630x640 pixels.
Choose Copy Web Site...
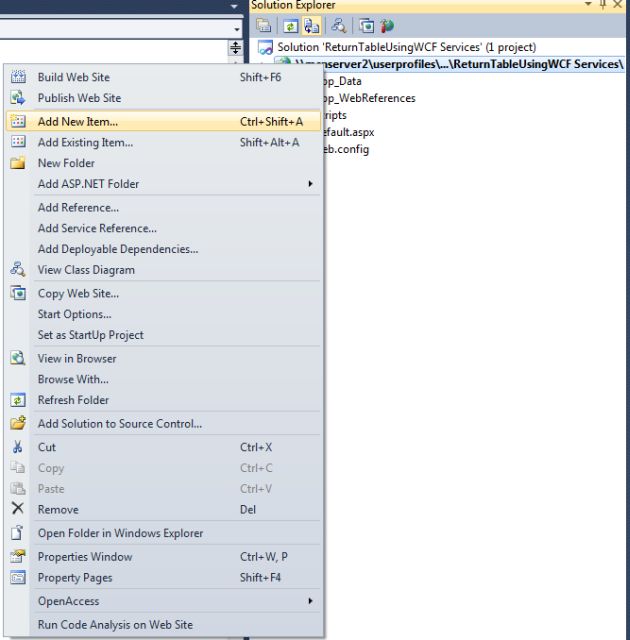(164, 294)
